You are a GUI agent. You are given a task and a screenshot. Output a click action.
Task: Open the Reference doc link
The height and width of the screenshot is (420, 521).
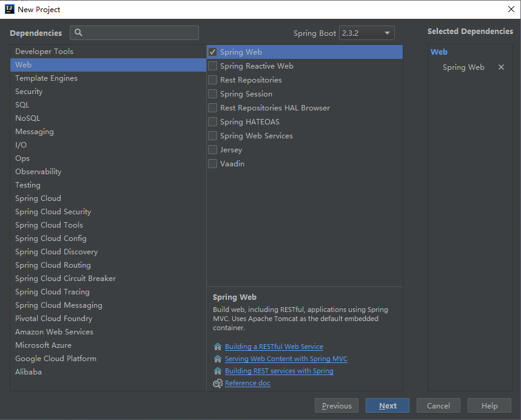point(247,383)
